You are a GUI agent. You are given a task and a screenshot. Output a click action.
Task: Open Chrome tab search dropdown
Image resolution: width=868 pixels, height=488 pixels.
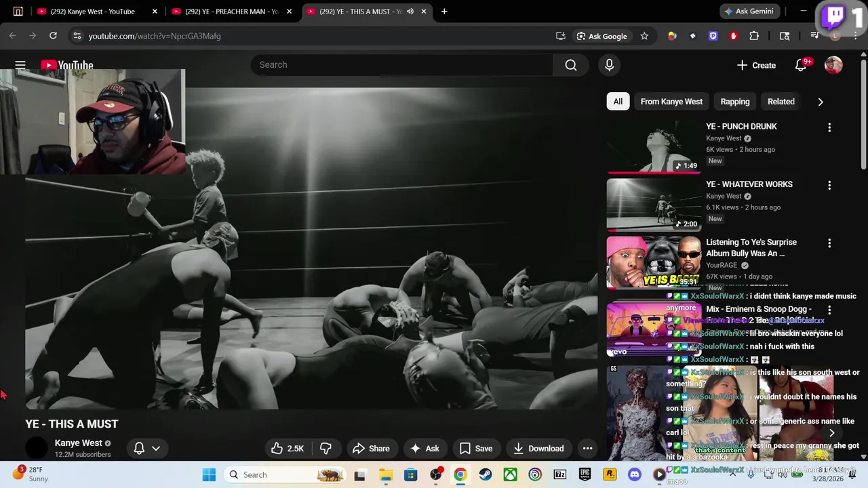(18, 12)
